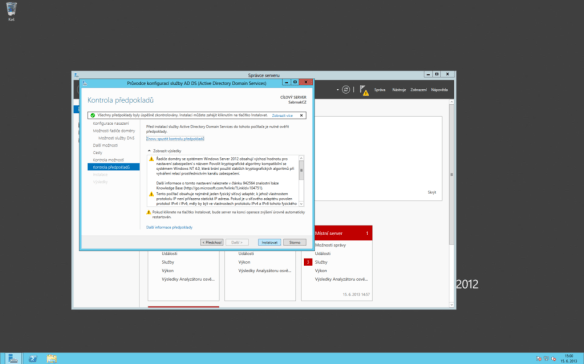Go to the Kontrola možností step

[108, 160]
